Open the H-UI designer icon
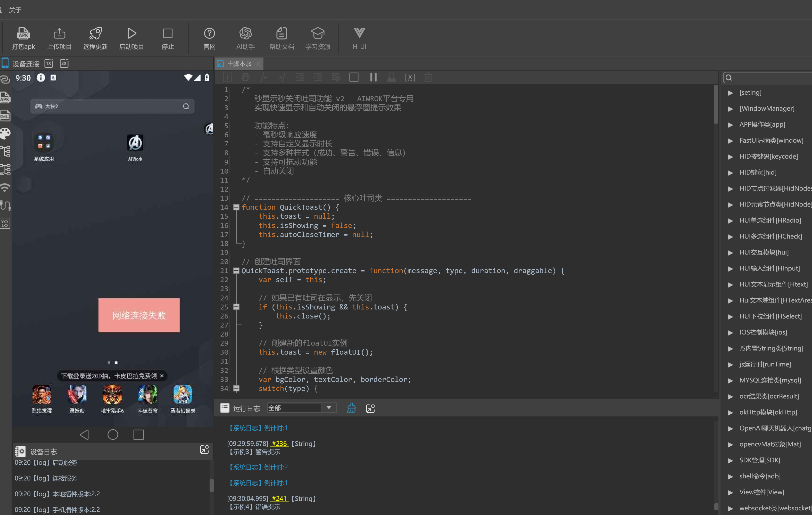Image resolution: width=812 pixels, height=515 pixels. pos(359,33)
